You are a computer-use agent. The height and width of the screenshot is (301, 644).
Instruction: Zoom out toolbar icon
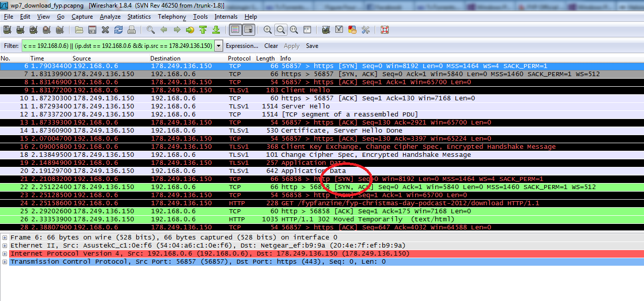280,30
